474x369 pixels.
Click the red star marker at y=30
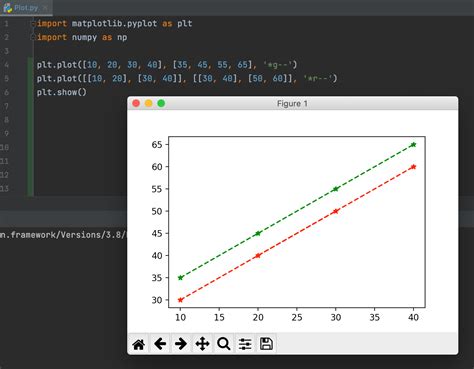(x=181, y=300)
